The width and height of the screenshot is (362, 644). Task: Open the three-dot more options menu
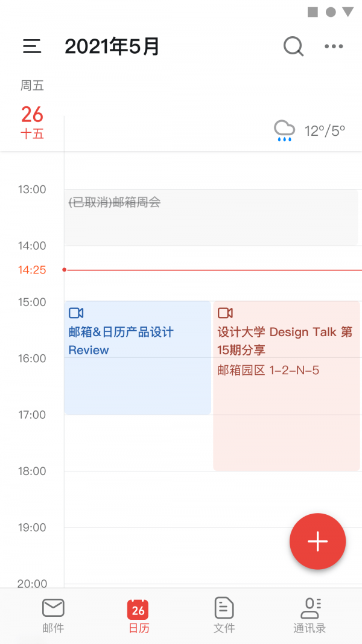click(x=334, y=46)
